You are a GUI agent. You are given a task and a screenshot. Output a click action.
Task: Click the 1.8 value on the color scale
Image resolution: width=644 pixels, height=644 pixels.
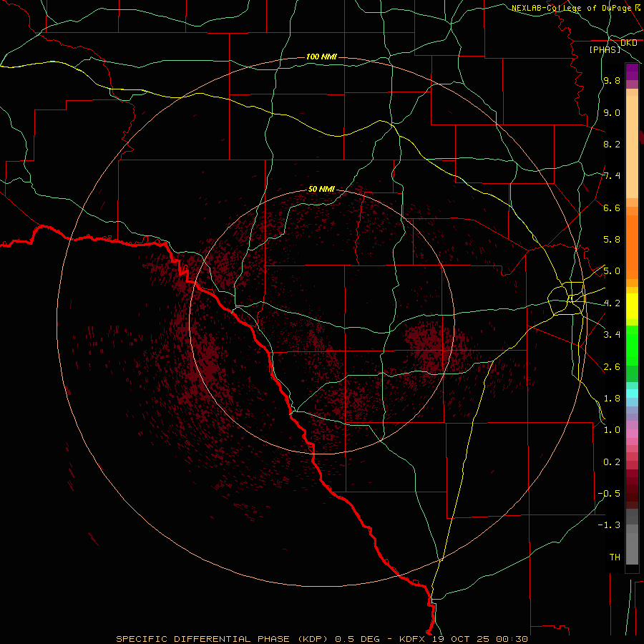point(612,399)
